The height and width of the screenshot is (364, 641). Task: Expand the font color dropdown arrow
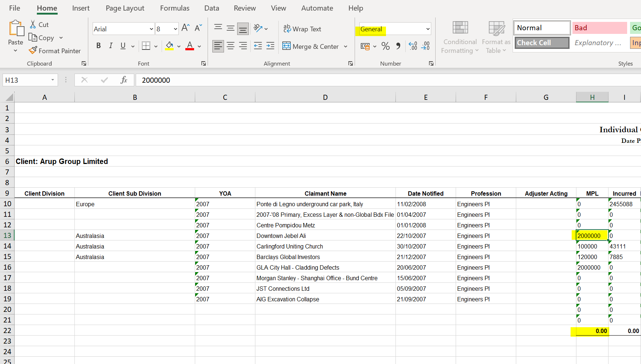point(199,46)
